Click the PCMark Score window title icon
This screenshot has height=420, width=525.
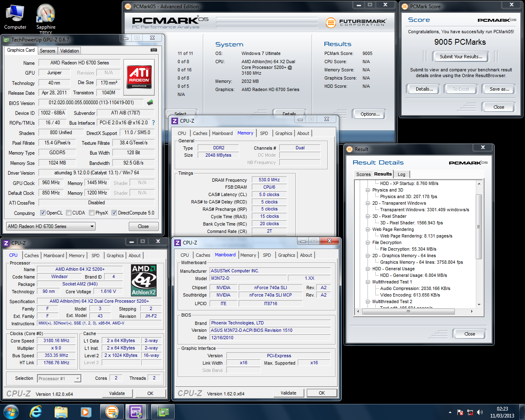click(x=405, y=6)
